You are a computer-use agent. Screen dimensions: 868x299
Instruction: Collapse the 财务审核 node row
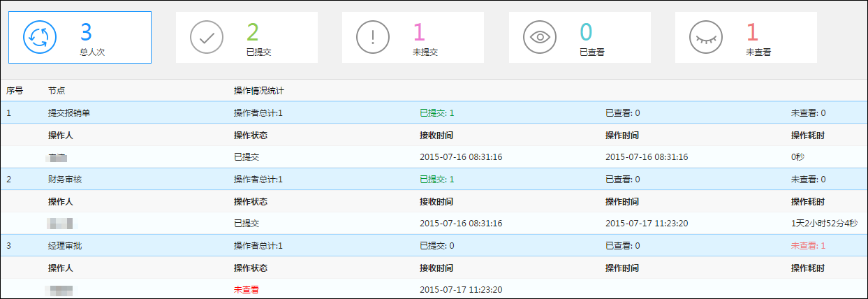(x=434, y=179)
